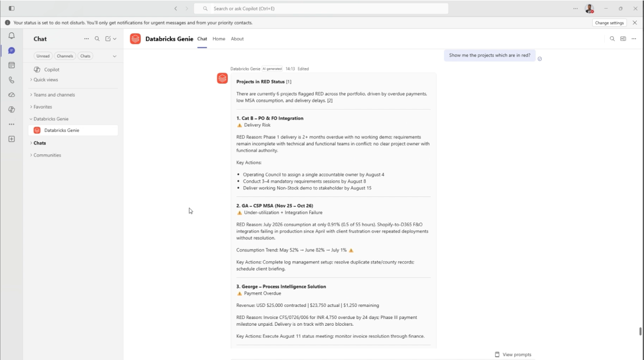Click the AI generated label

tap(273, 69)
